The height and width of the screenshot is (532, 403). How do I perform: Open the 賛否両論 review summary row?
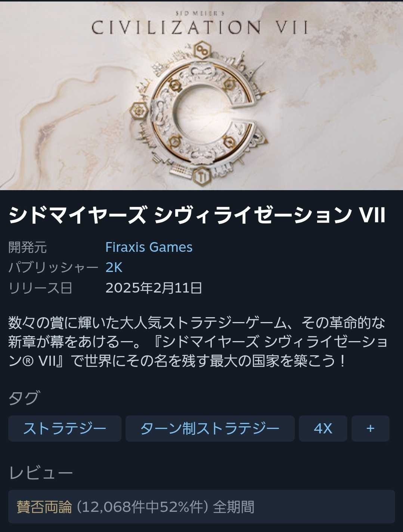click(202, 507)
